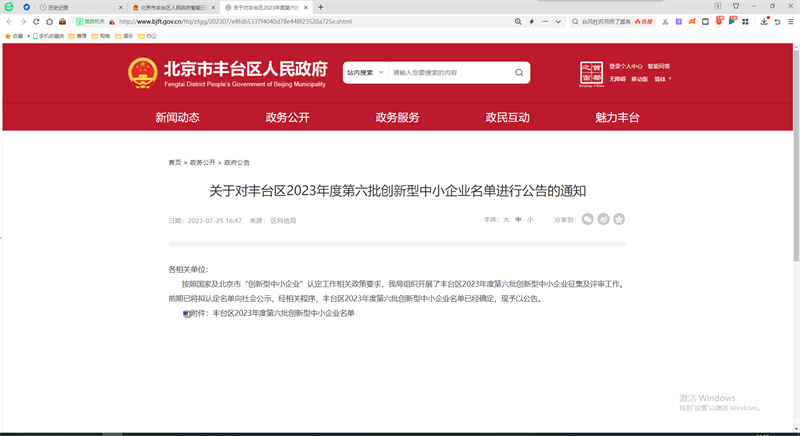Screen dimensions: 800x436
Task: Open a new browser tab with plus
Action: pyautogui.click(x=320, y=7)
